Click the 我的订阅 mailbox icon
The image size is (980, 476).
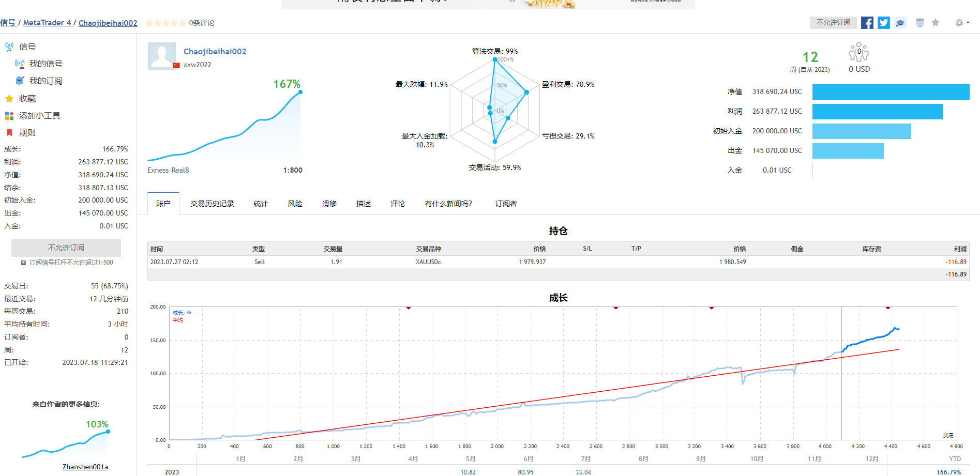(x=20, y=81)
